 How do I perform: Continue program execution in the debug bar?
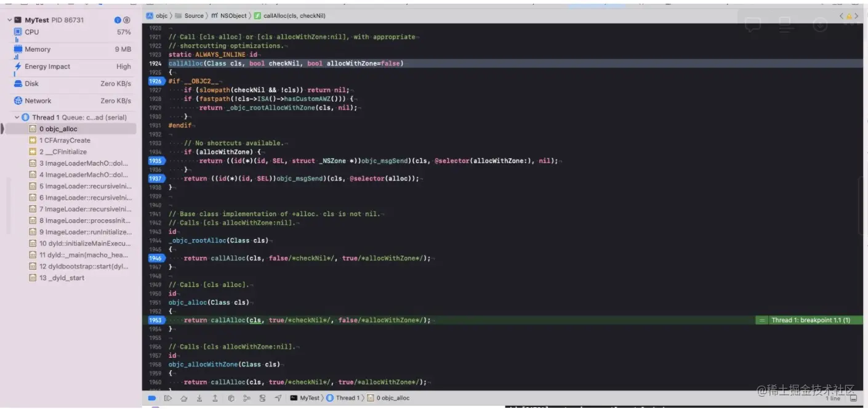(168, 397)
